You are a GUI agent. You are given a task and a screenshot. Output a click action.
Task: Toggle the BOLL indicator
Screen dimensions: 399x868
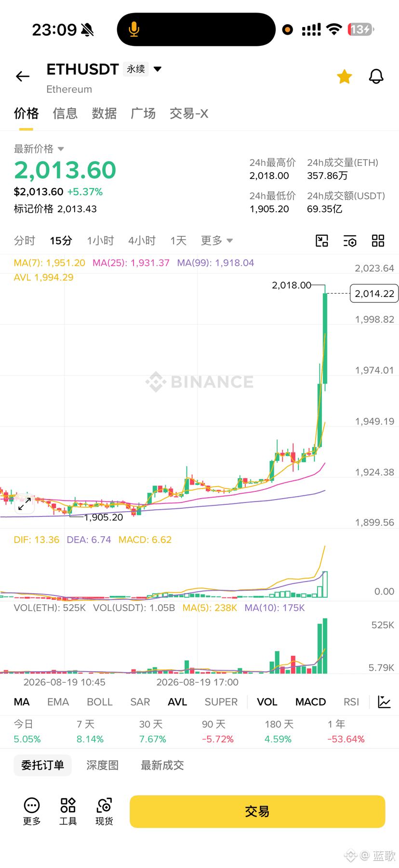pos(100,702)
